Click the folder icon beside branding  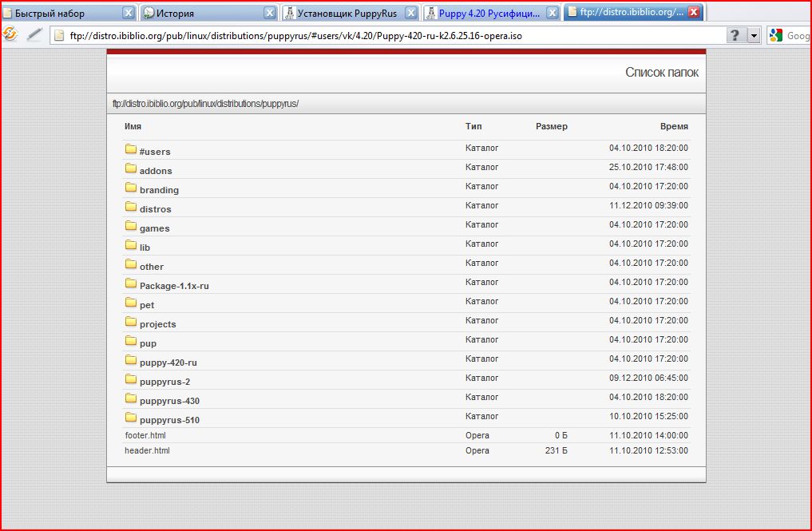tap(130, 188)
